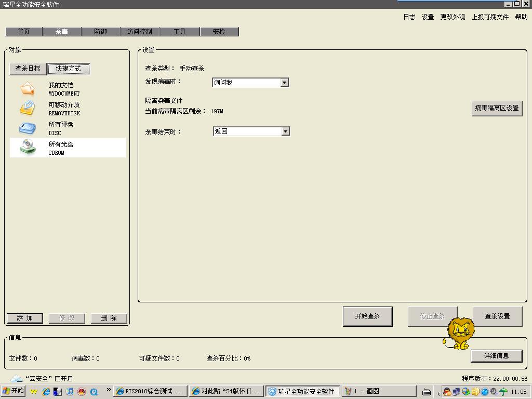The width and height of the screenshot is (532, 399).
Task: Click the 程序版本 22.00.00.56 text
Action: coord(495,379)
